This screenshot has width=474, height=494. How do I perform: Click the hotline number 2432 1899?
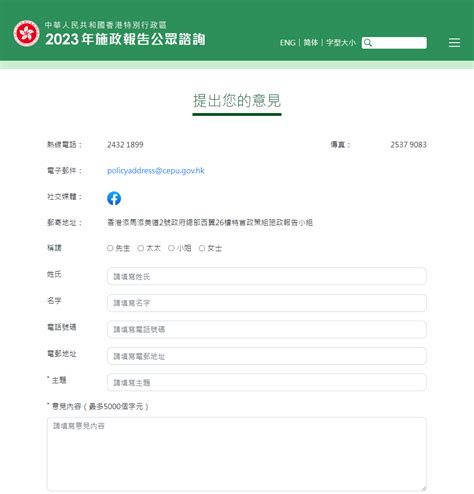125,145
